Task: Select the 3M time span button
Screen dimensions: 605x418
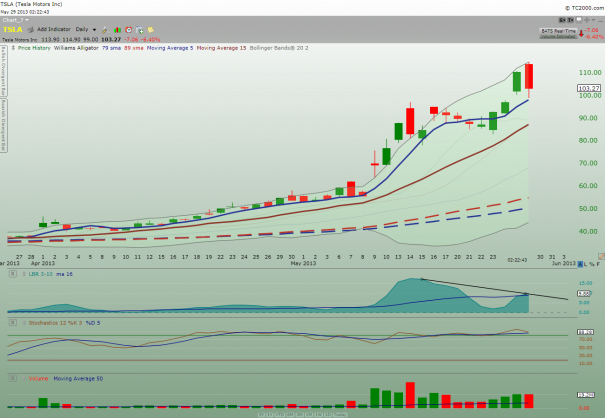Action: point(299,415)
